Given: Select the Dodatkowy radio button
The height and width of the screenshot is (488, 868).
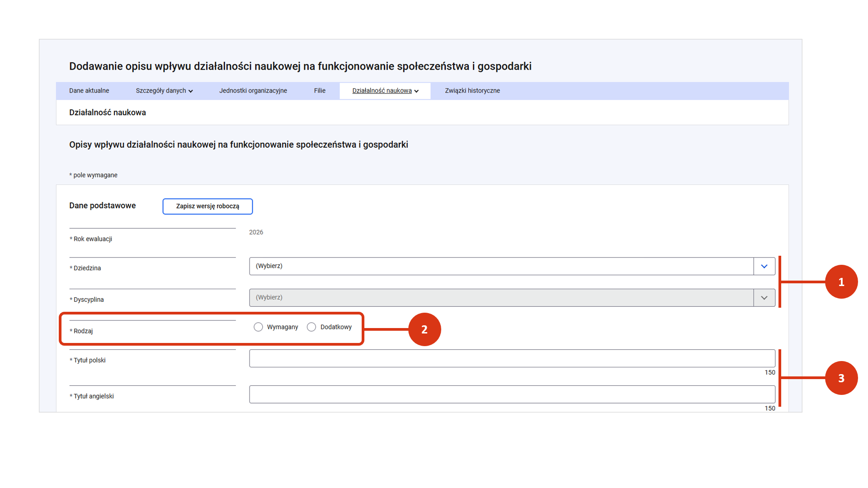Looking at the screenshot, I should click(x=311, y=327).
